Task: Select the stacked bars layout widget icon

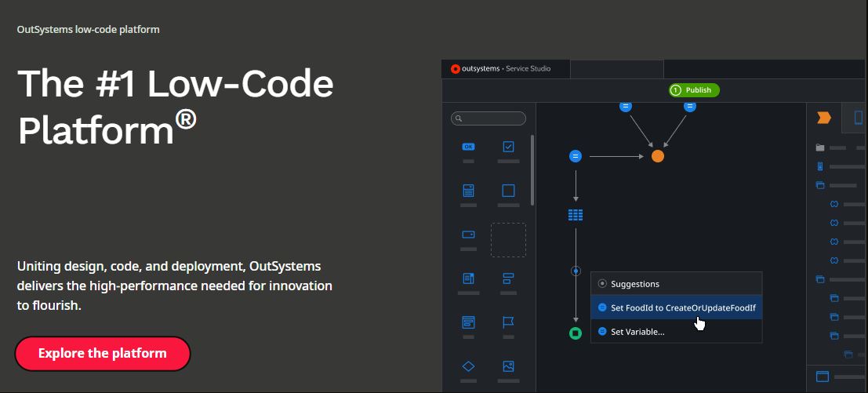Action: click(x=508, y=278)
